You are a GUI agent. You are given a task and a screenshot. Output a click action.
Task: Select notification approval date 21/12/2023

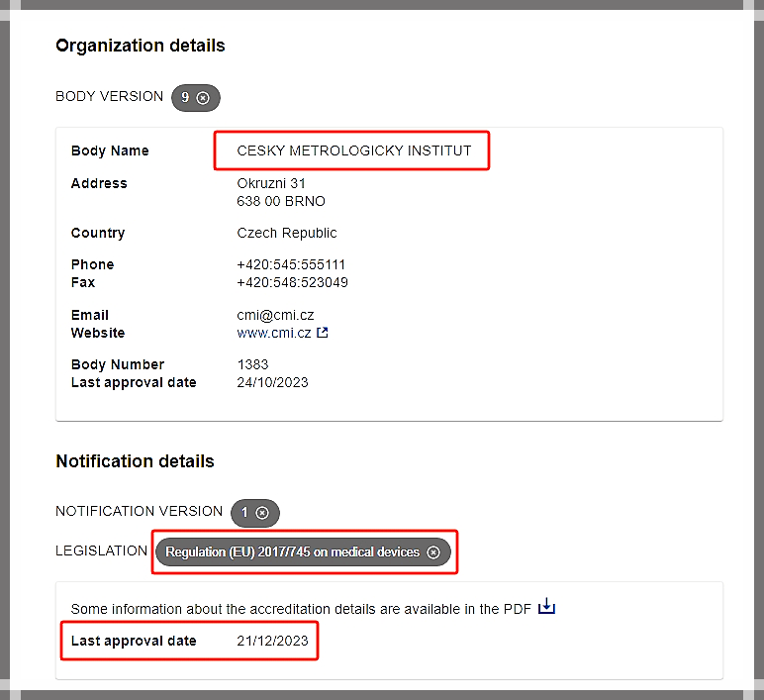coord(272,641)
